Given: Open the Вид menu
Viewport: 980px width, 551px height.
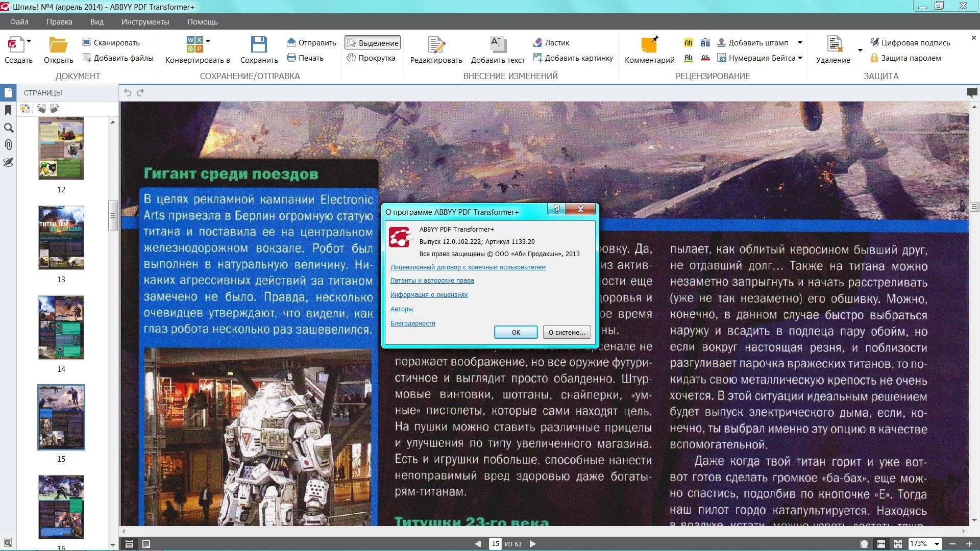Looking at the screenshot, I should (x=97, y=22).
